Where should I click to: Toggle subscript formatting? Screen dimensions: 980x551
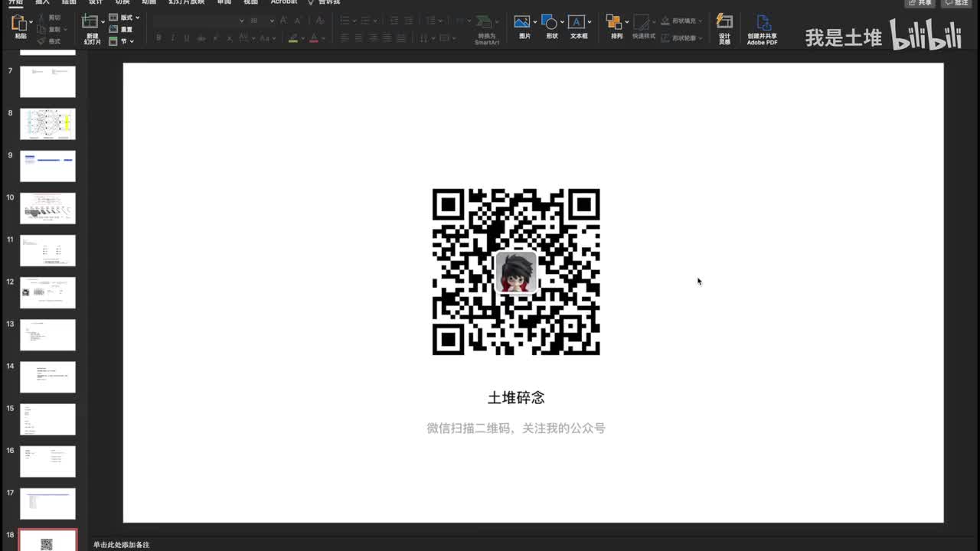230,37
